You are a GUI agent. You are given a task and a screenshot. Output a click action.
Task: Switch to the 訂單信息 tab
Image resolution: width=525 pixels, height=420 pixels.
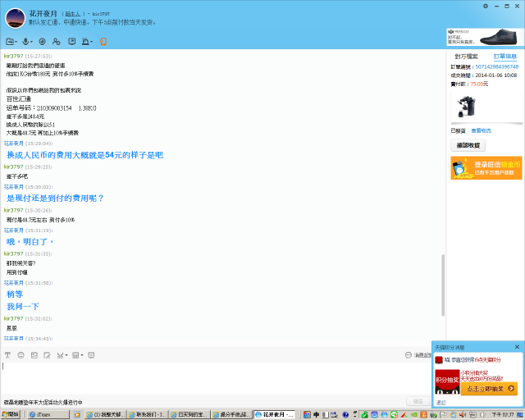(505, 57)
